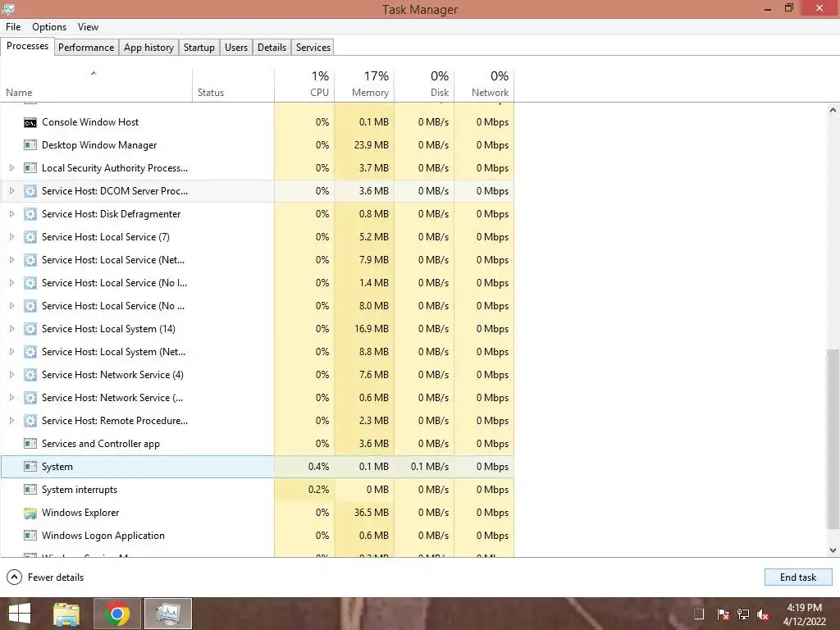This screenshot has width=840, height=630.
Task: Select the Windows Logon Application row
Action: [257, 536]
